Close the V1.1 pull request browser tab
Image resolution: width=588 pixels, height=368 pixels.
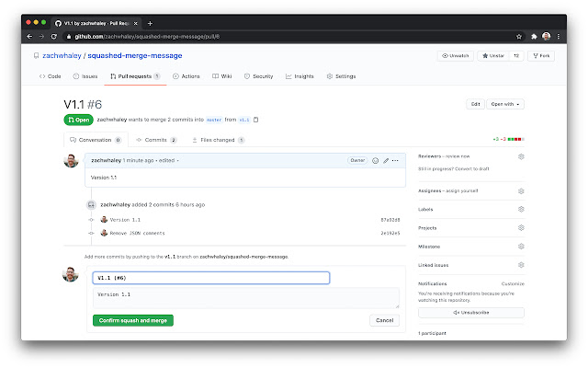[136, 23]
